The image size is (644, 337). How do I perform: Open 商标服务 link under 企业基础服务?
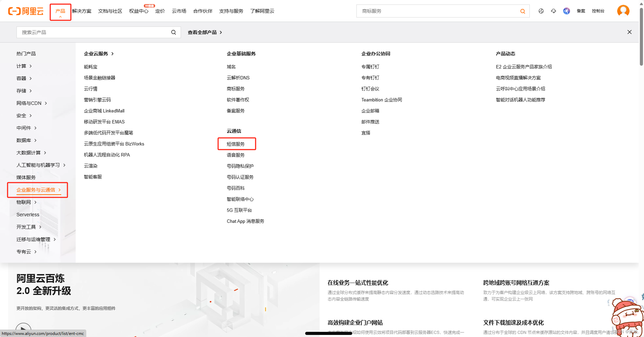pos(236,89)
